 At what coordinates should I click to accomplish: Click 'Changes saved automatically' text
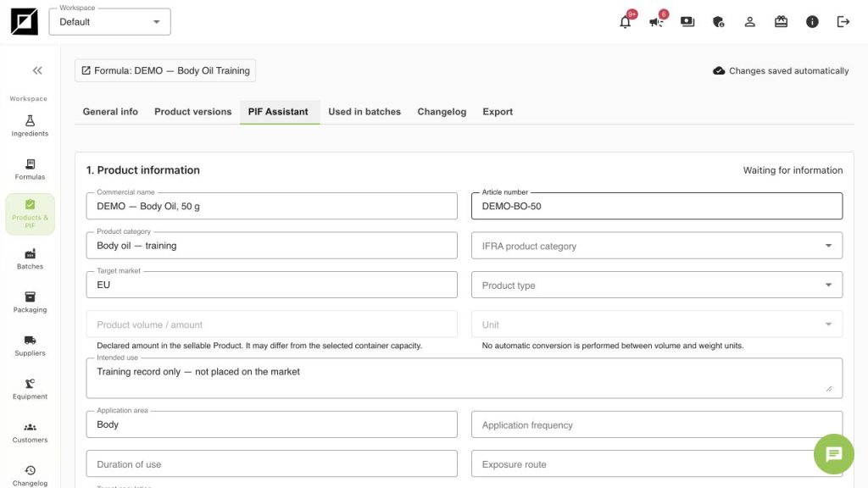click(788, 71)
